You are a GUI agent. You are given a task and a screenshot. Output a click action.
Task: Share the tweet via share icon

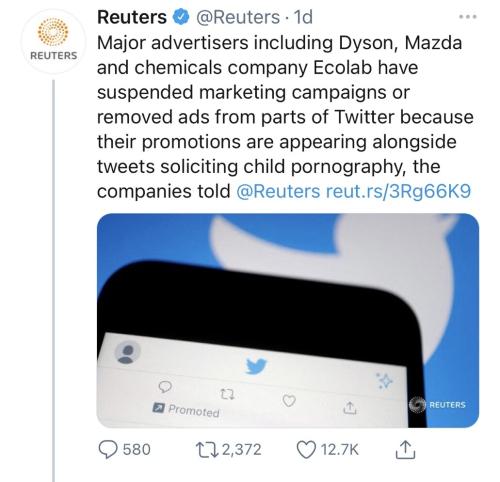pos(405,450)
